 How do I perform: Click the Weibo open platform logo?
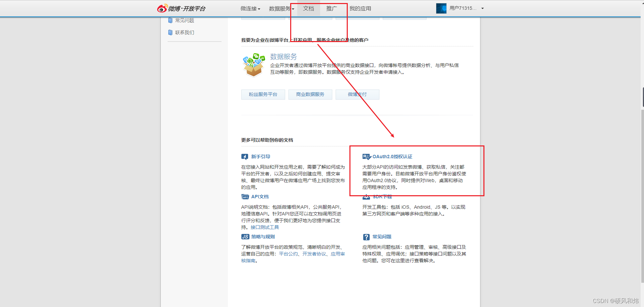pos(182,8)
